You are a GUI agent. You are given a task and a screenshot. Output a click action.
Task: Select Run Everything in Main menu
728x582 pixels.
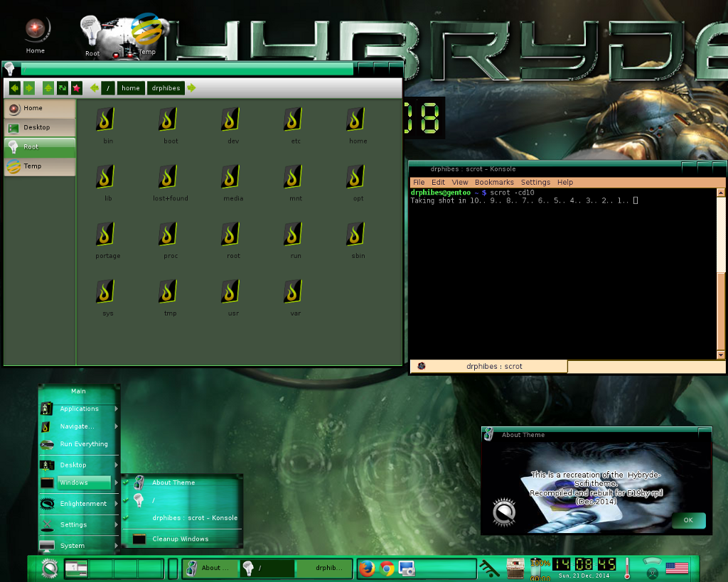[79, 444]
